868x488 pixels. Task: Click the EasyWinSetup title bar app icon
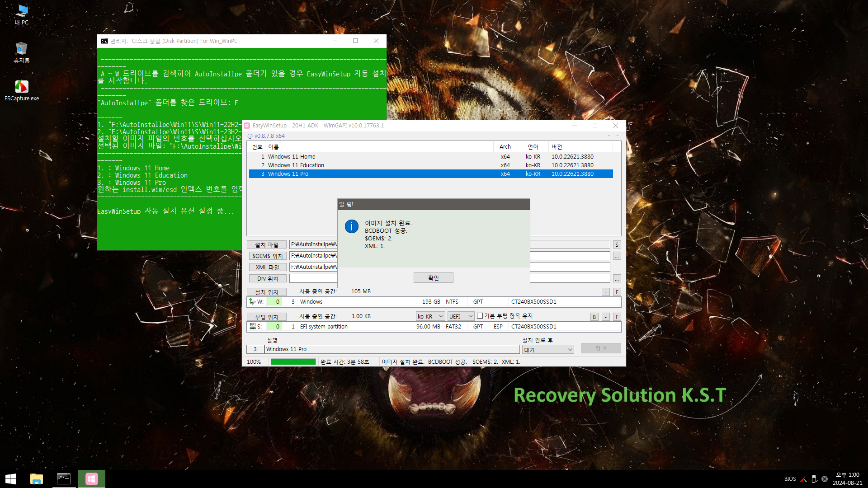[247, 126]
